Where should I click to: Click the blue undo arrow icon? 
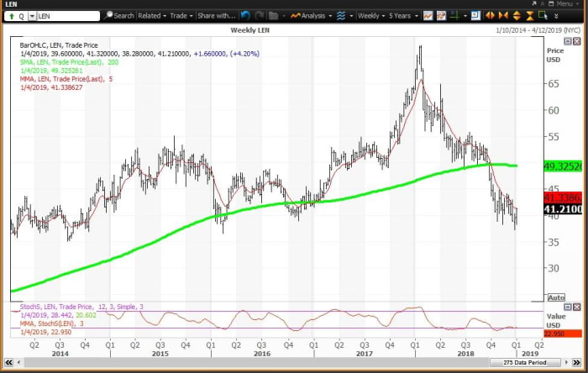(244, 15)
